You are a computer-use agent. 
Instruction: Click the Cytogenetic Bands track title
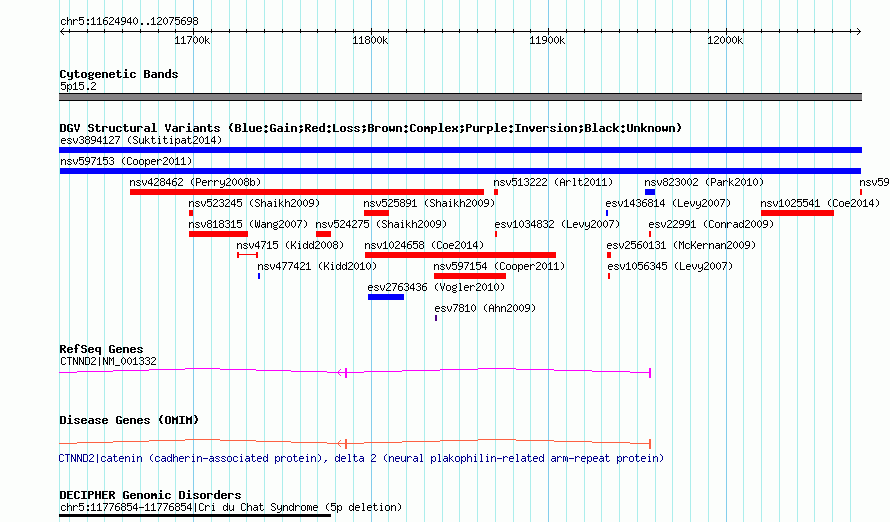(x=119, y=74)
